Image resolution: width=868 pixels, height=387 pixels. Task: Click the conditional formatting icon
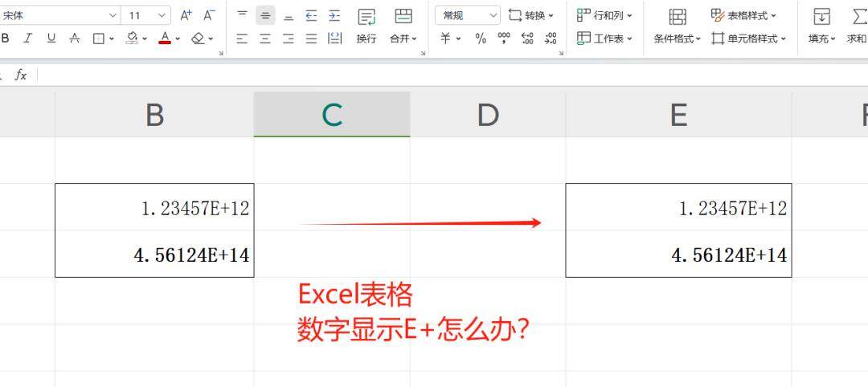678,17
